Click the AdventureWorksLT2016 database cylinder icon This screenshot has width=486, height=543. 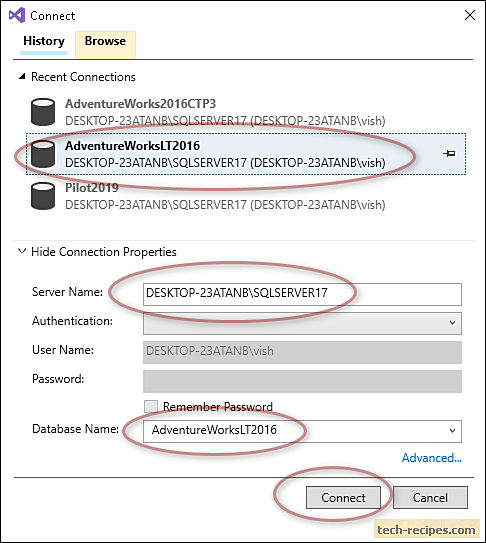pos(43,154)
